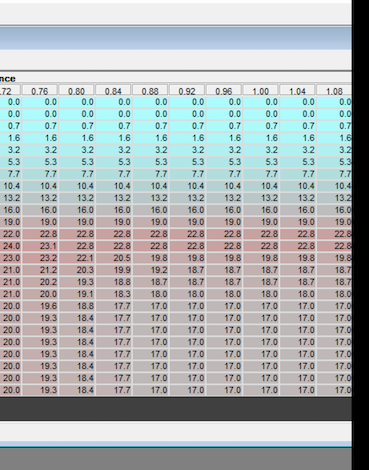Select 19.8 in the 0.88 column

click(151, 258)
